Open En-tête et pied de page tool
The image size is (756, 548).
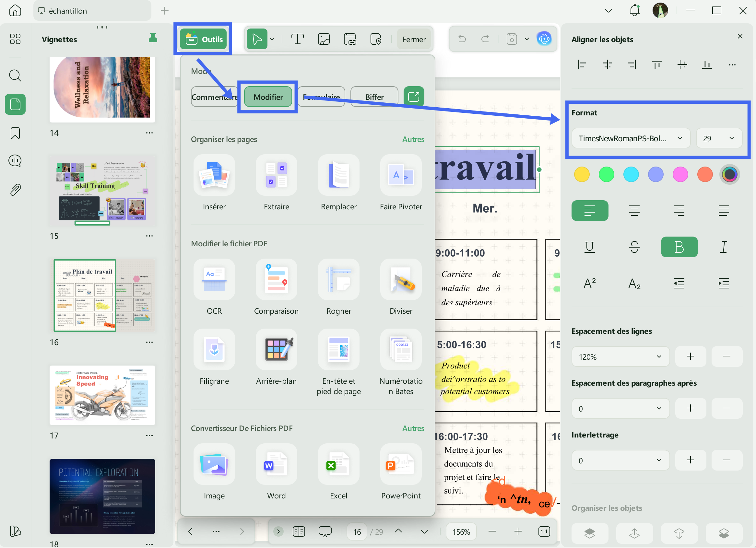(339, 349)
